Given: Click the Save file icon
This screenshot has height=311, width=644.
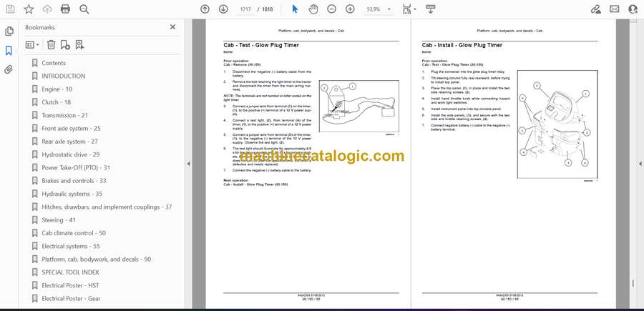Looking at the screenshot, I should (x=10, y=9).
